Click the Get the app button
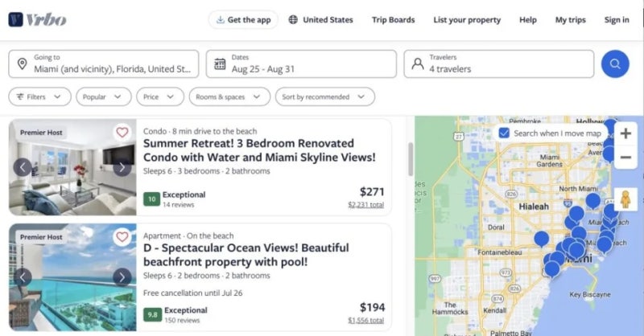 [242, 20]
